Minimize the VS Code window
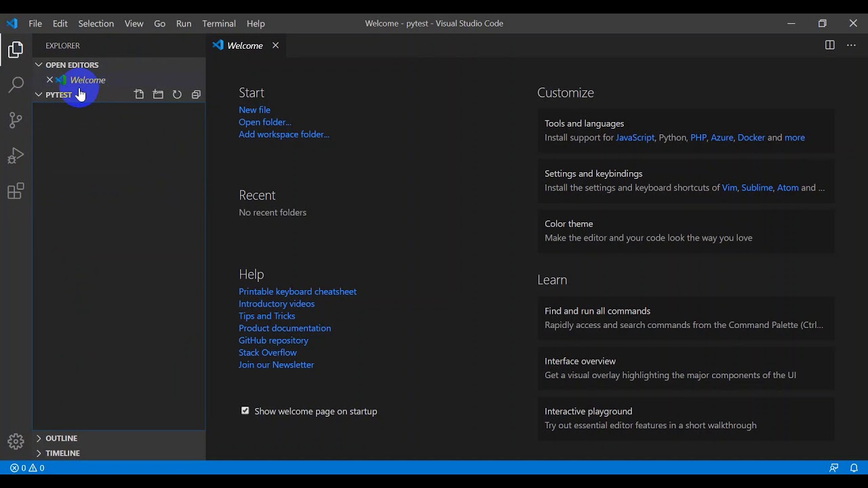The height and width of the screenshot is (488, 868). 791,23
